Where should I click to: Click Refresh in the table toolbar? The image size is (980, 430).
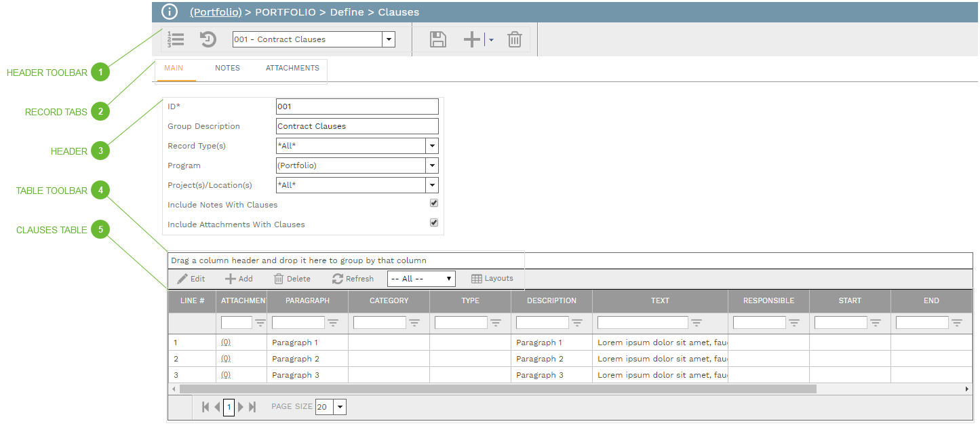353,279
